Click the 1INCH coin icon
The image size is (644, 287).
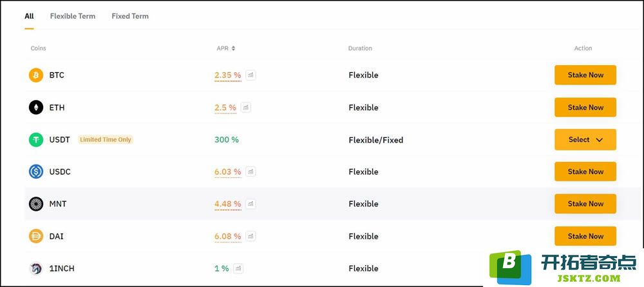tap(35, 268)
